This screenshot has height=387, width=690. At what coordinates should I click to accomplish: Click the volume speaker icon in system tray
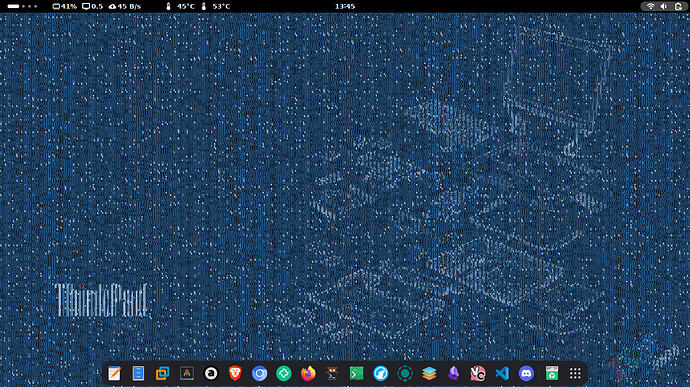pos(664,6)
